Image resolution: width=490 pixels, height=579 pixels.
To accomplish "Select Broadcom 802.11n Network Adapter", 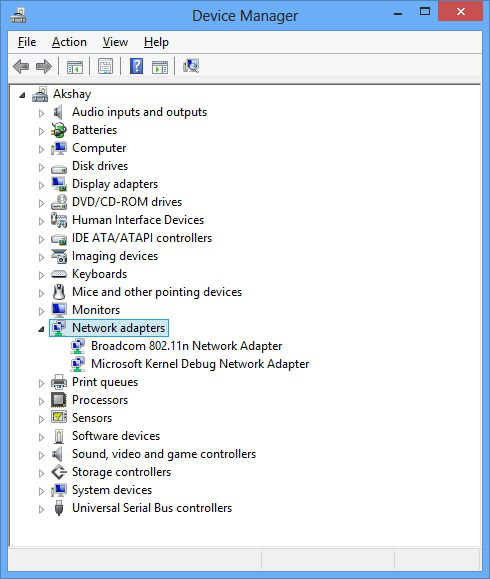I will click(186, 346).
